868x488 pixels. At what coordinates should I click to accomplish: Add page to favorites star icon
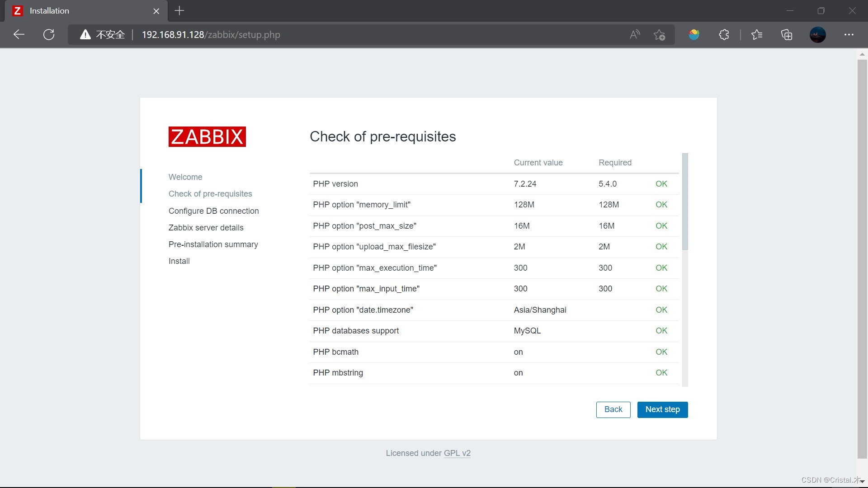click(x=659, y=35)
